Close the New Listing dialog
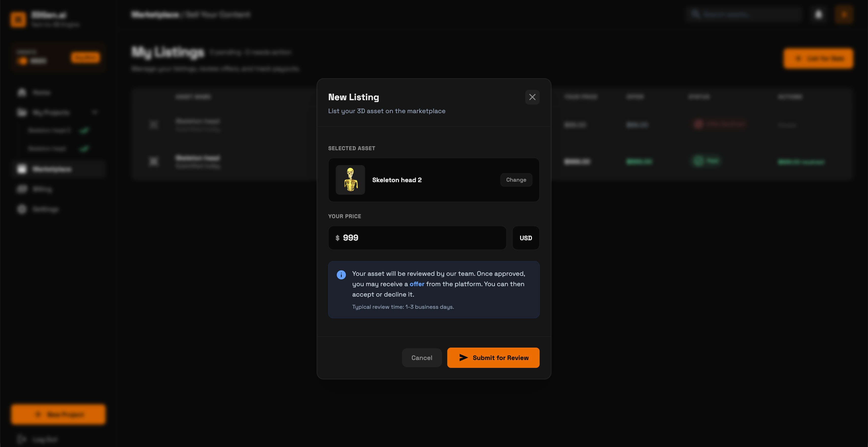868x447 pixels. point(532,97)
